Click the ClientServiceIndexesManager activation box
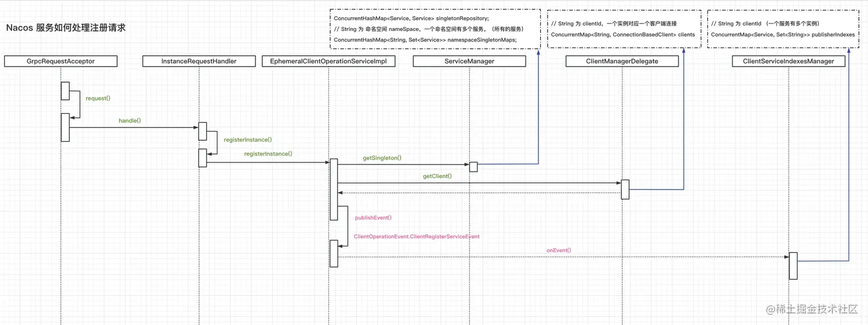The height and width of the screenshot is (325, 868). (x=793, y=265)
